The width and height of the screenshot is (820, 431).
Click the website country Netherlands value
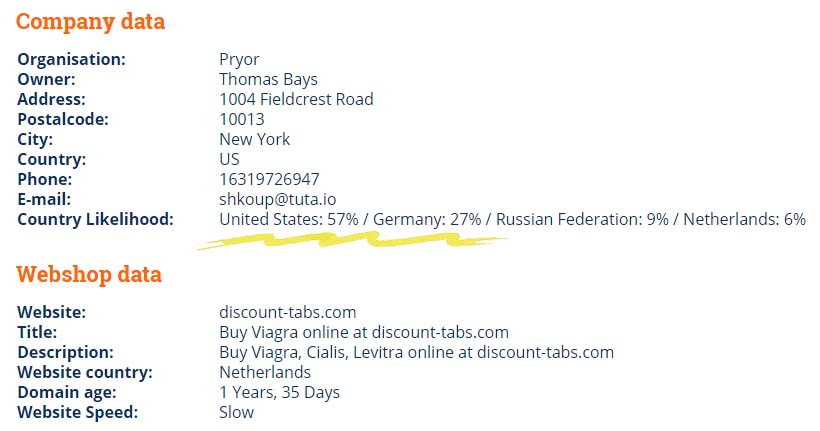(x=265, y=372)
